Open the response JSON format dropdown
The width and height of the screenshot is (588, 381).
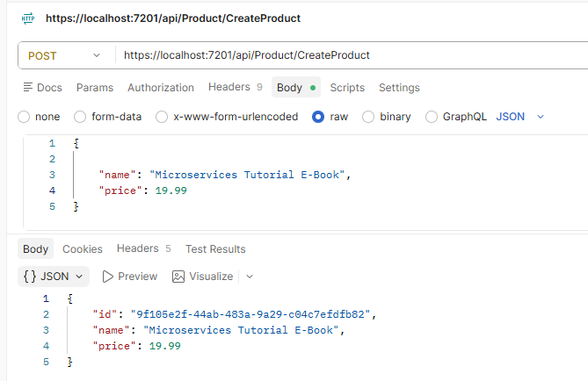(x=54, y=277)
